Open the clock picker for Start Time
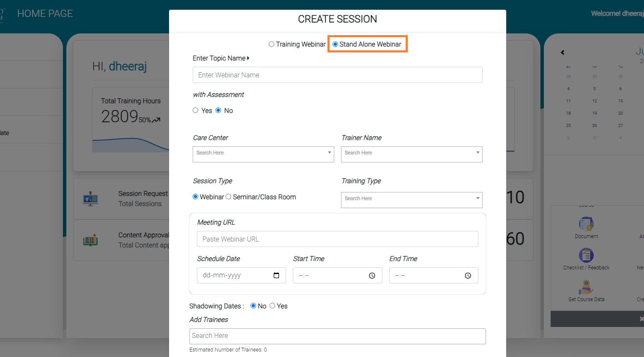Screen dimensions: 644x357 pyautogui.click(x=372, y=275)
